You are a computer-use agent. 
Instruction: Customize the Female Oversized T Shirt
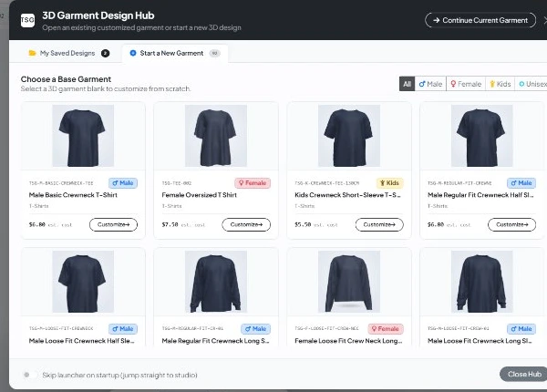coord(246,224)
